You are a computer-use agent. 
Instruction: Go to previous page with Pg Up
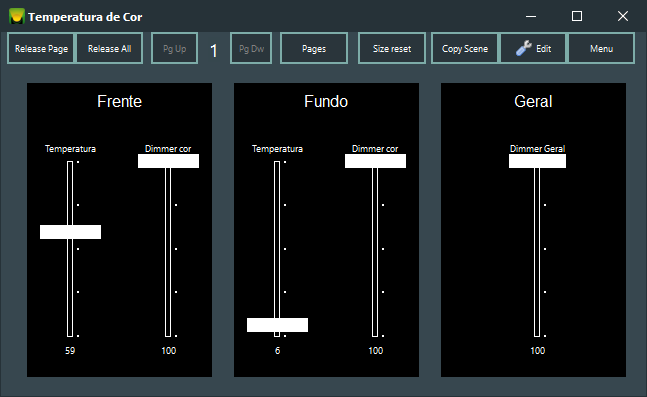[175, 48]
